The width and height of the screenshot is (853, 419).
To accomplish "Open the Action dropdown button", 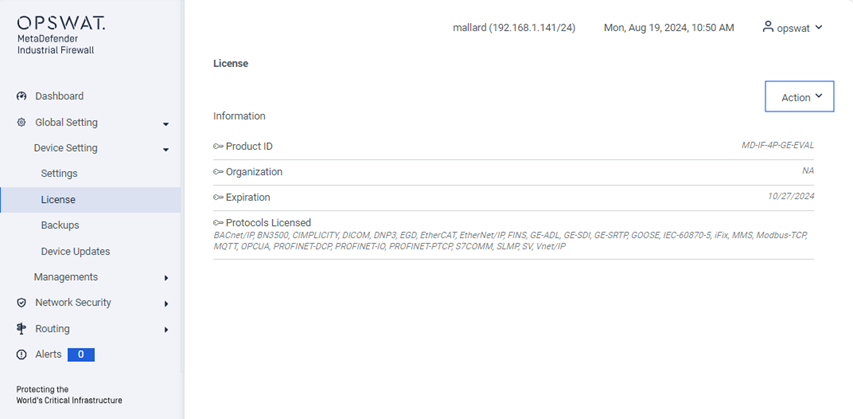I will tap(799, 97).
